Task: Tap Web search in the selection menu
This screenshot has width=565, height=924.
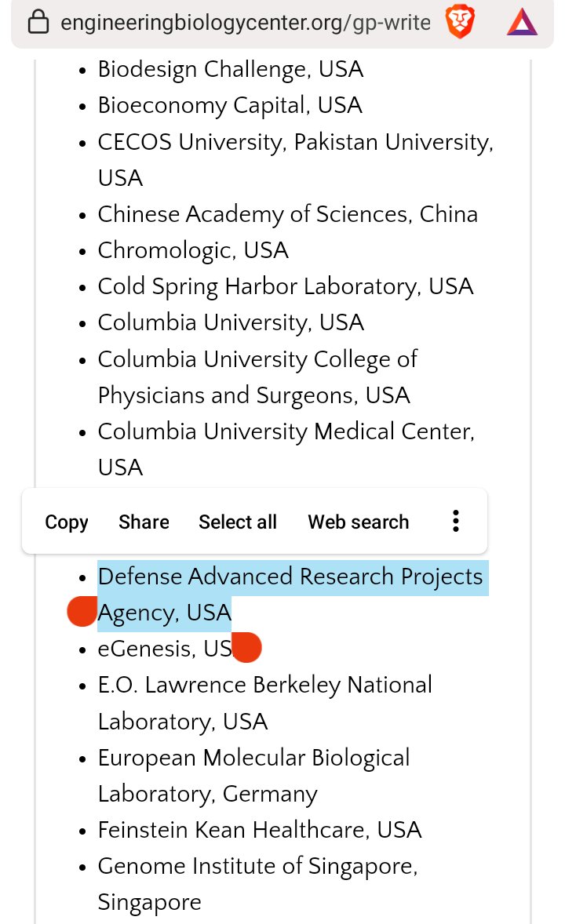Action: coord(359,522)
